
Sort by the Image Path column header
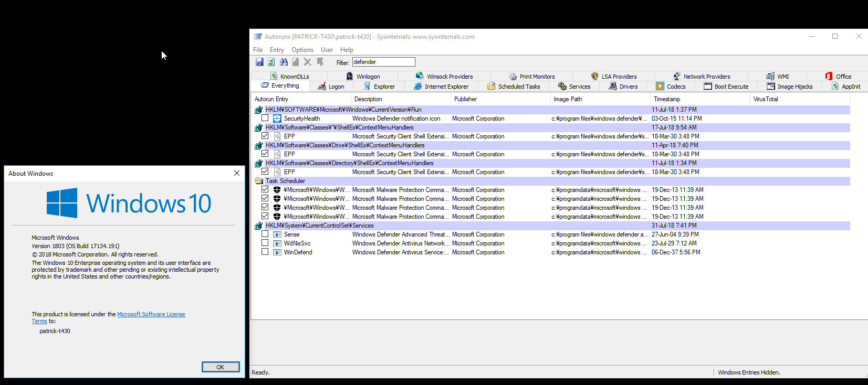[600, 99]
